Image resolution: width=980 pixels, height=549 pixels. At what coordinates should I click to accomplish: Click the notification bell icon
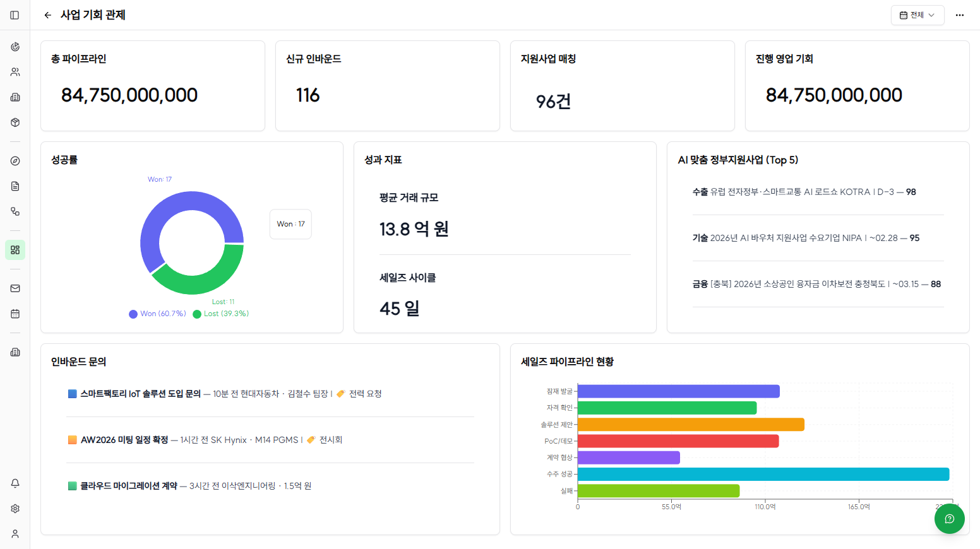pyautogui.click(x=15, y=483)
